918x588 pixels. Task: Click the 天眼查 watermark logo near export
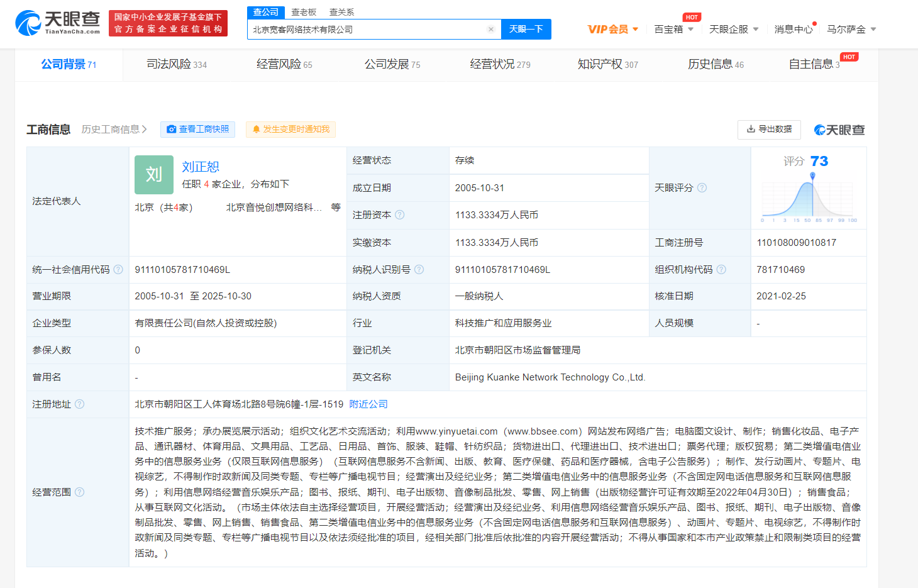[x=839, y=130]
